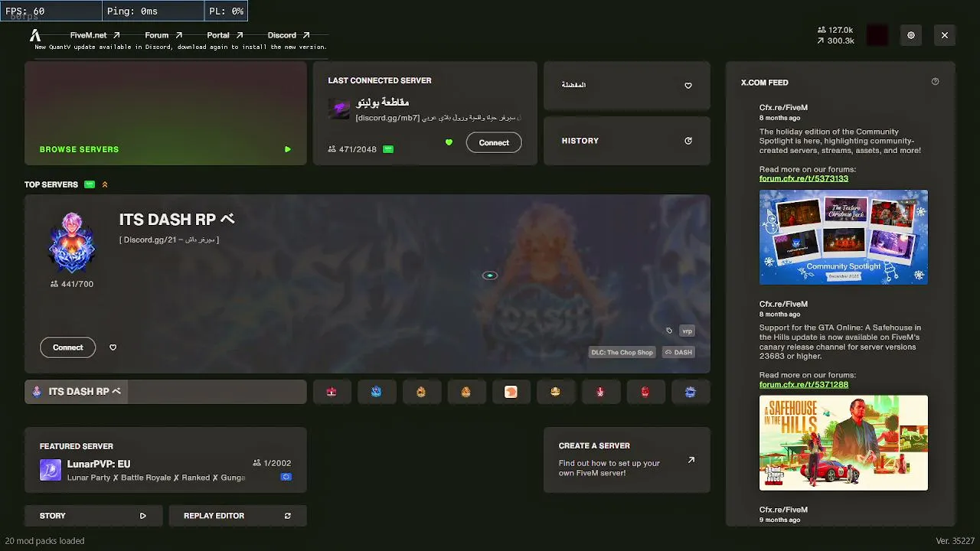Select the blue crest server icon tab
Viewport: 980px width, 551px height.
pyautogui.click(x=376, y=392)
